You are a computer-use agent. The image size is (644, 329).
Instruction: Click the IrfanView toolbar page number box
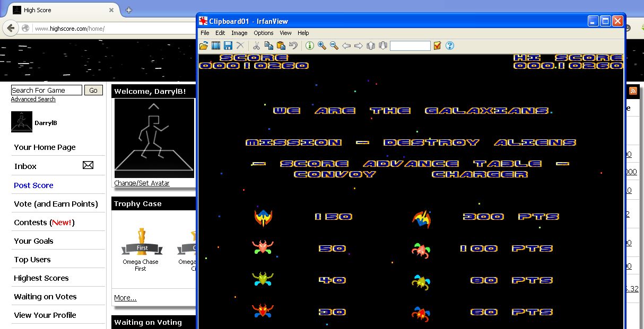point(410,46)
